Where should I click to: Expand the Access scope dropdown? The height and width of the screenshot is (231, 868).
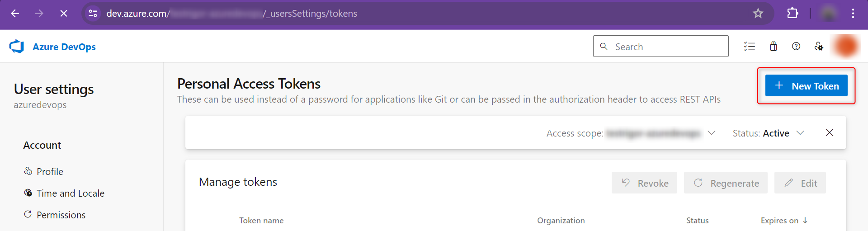pyautogui.click(x=712, y=133)
